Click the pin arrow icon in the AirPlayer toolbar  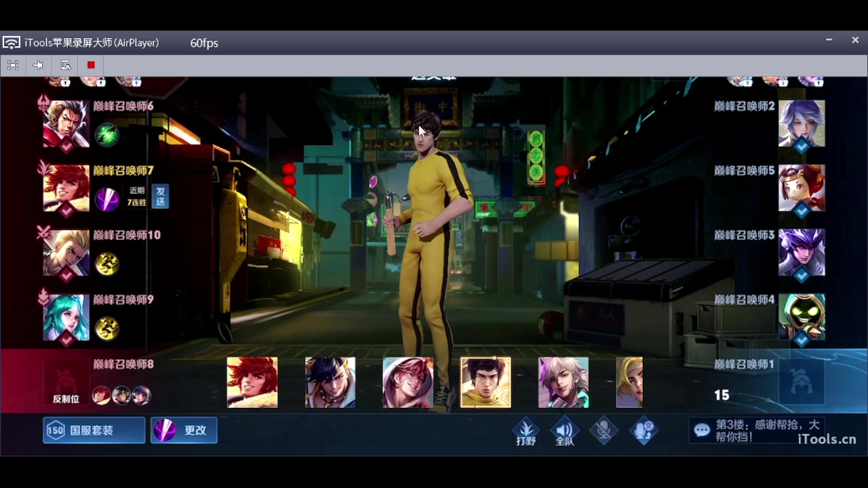[x=38, y=65]
